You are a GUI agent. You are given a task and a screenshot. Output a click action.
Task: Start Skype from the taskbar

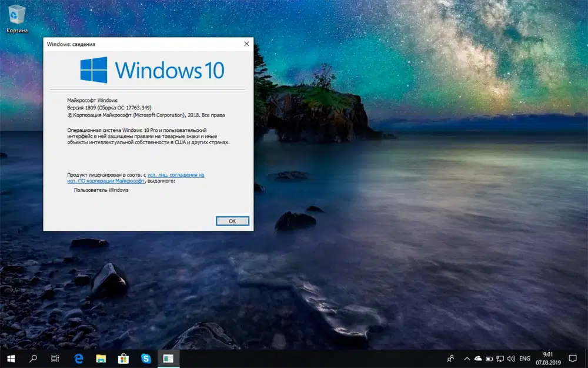click(x=145, y=359)
